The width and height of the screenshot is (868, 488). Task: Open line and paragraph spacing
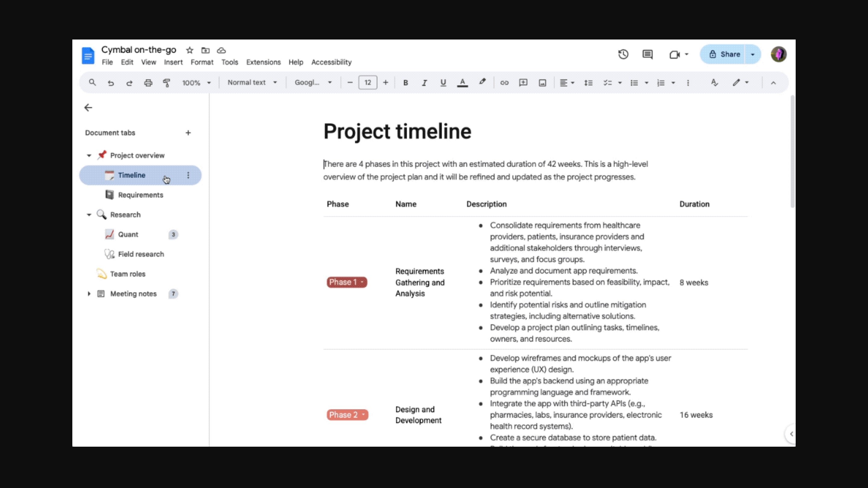click(588, 83)
